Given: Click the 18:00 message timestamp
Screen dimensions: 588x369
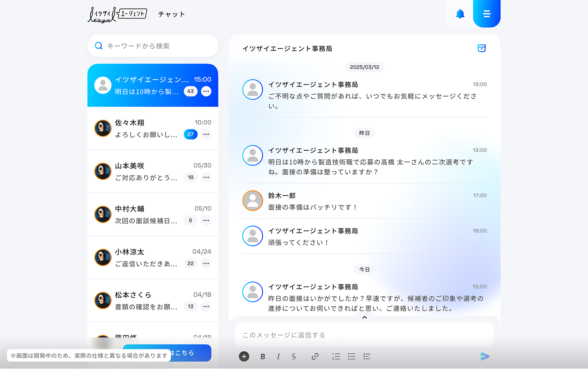Looking at the screenshot, I should click(480, 231).
